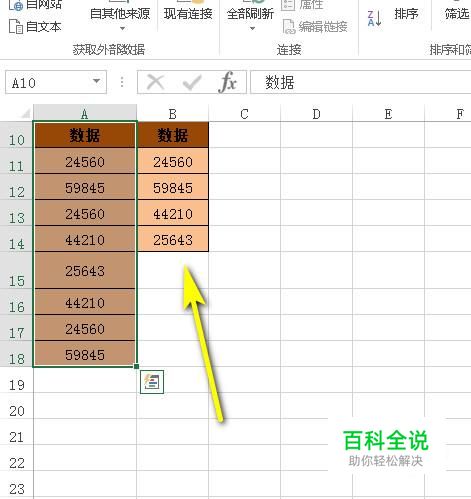Select row 19 header
This screenshot has height=499, width=471.
[x=16, y=380]
